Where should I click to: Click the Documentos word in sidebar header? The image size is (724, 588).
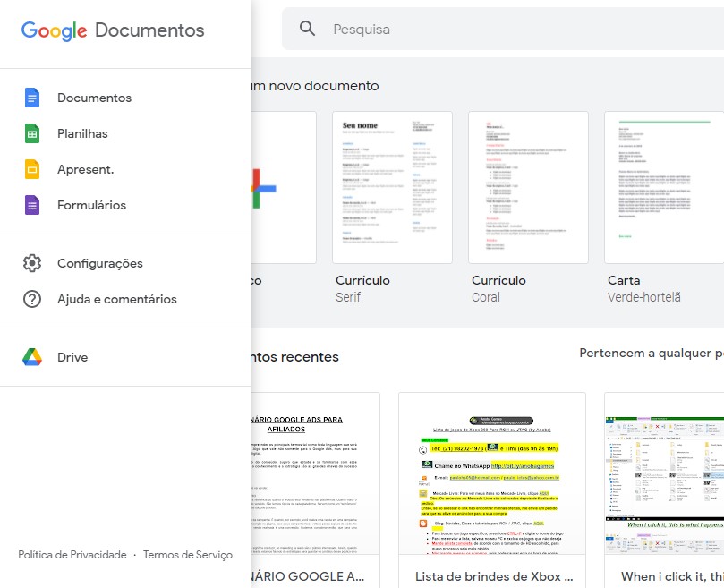tap(149, 30)
